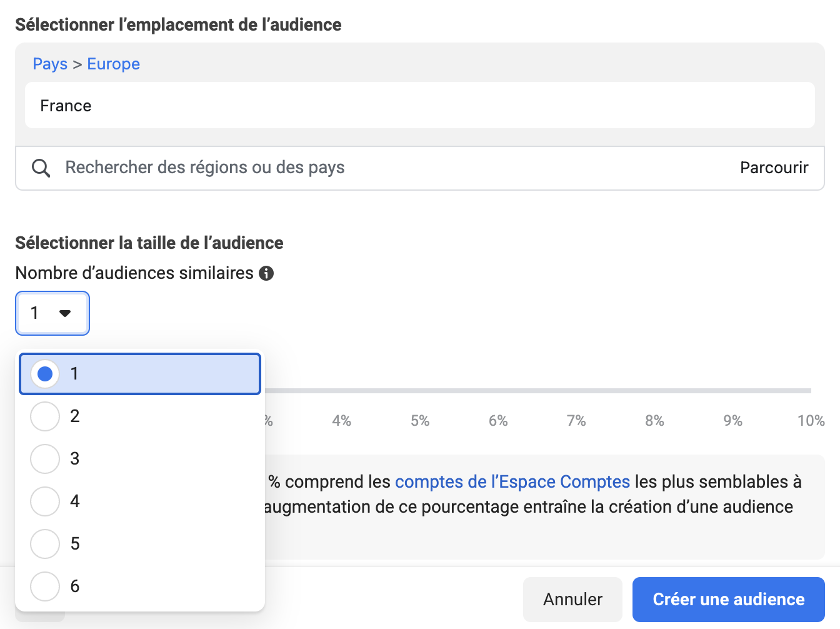The height and width of the screenshot is (629, 840).
Task: Open the comptes de l'Espace Comptes link
Action: coord(512,482)
